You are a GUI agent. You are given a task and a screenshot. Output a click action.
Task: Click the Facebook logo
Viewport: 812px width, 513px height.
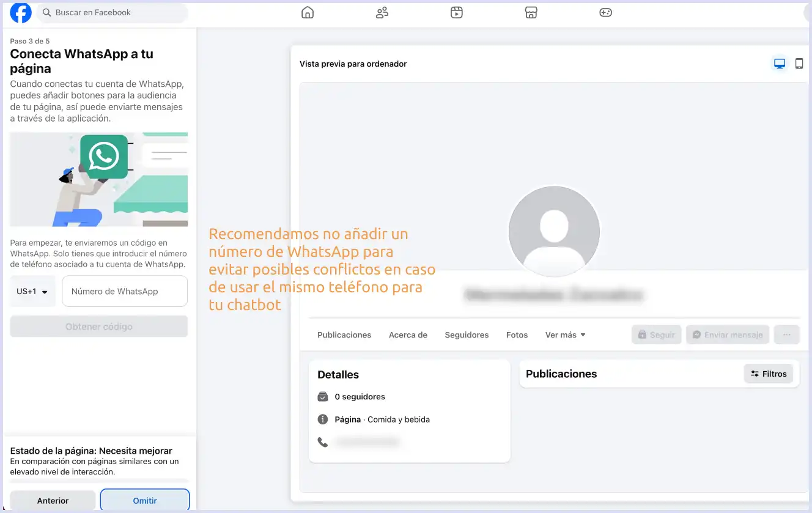click(x=21, y=12)
